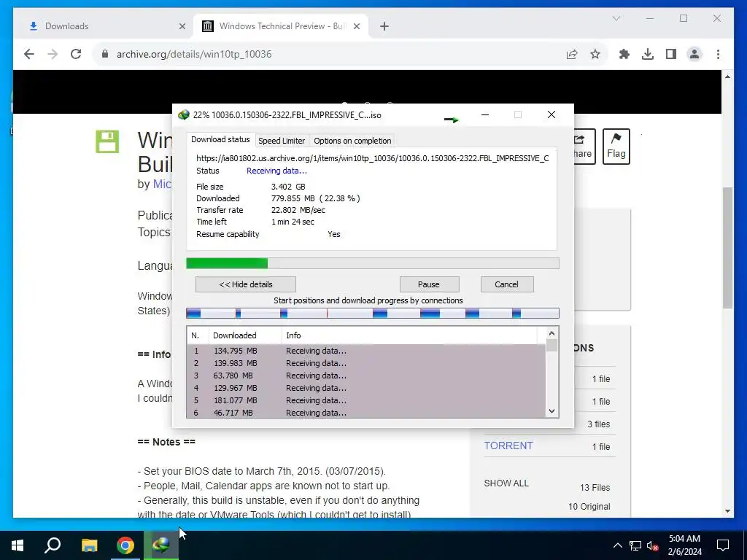Select connection row 2 with 139.983 MB
Viewport: 747px width, 560px height.
(x=366, y=363)
